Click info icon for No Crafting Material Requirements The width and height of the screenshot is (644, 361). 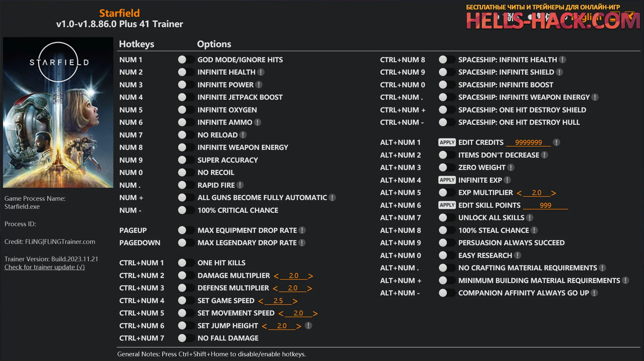tap(602, 268)
